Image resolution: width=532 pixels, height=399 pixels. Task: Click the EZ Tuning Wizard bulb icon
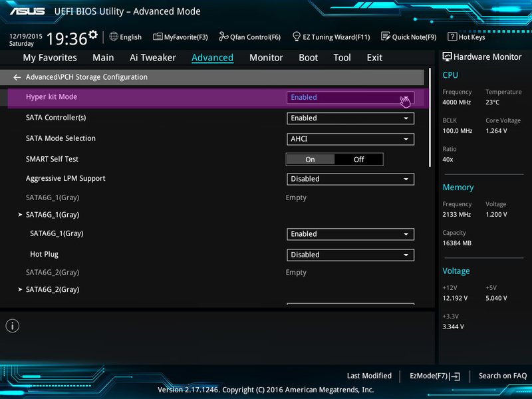pyautogui.click(x=296, y=37)
